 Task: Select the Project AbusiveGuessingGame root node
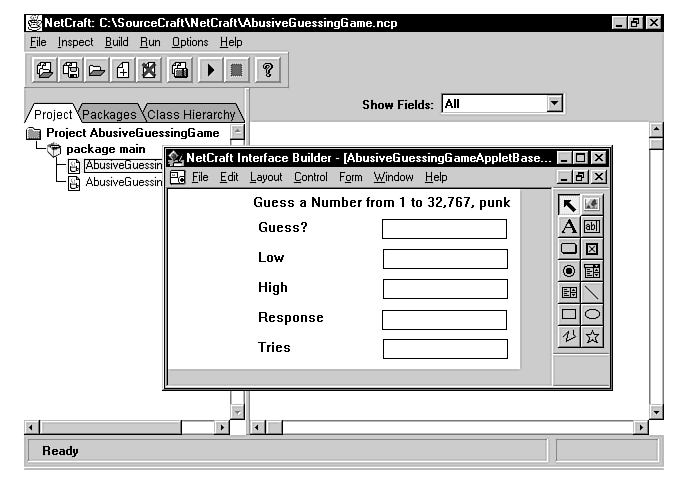131,133
